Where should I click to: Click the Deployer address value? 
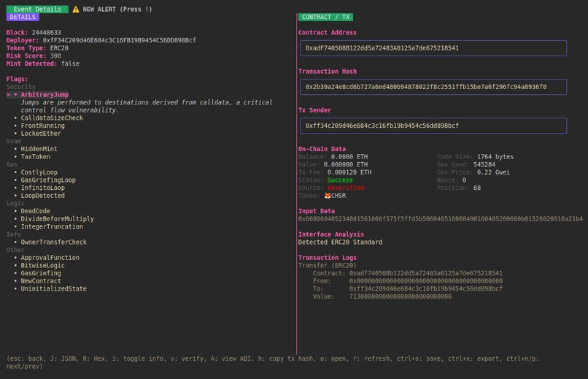click(119, 40)
